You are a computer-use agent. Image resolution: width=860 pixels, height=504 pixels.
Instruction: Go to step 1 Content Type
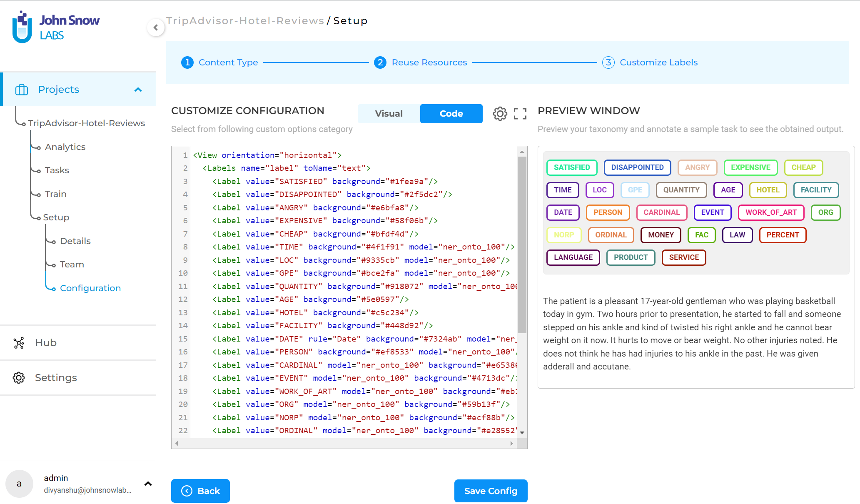pyautogui.click(x=219, y=62)
